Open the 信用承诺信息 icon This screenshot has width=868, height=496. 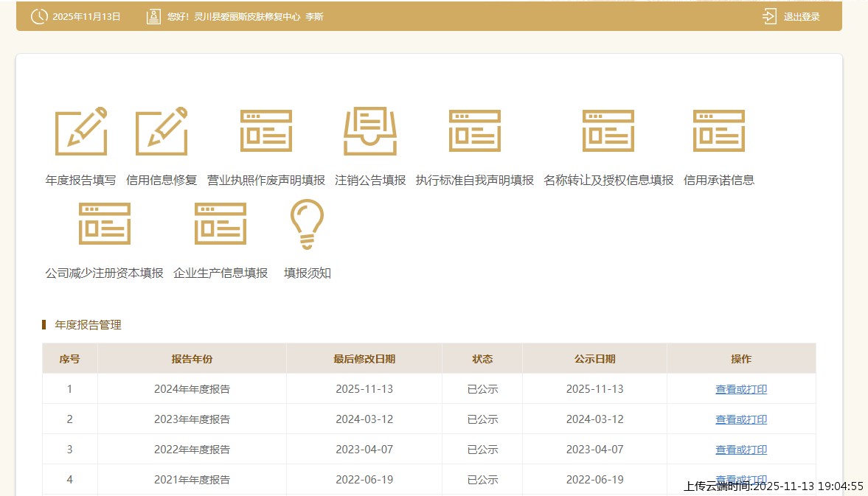click(x=719, y=131)
